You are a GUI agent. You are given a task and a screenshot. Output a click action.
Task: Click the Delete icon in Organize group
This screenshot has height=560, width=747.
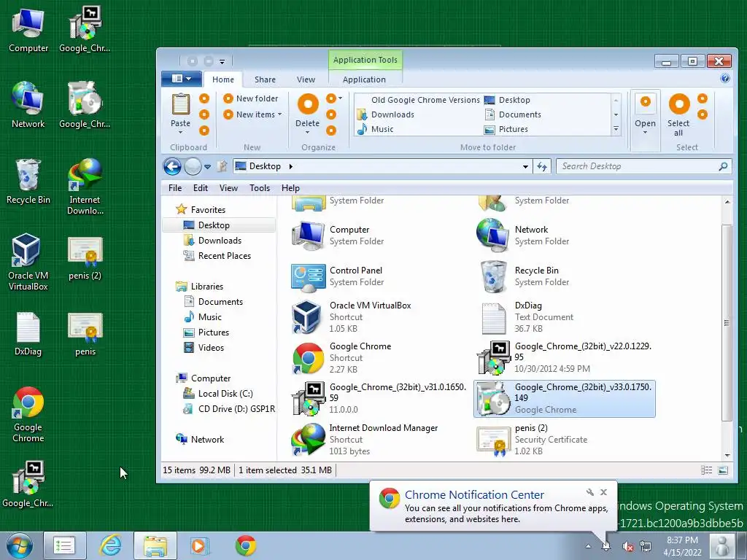(x=308, y=104)
